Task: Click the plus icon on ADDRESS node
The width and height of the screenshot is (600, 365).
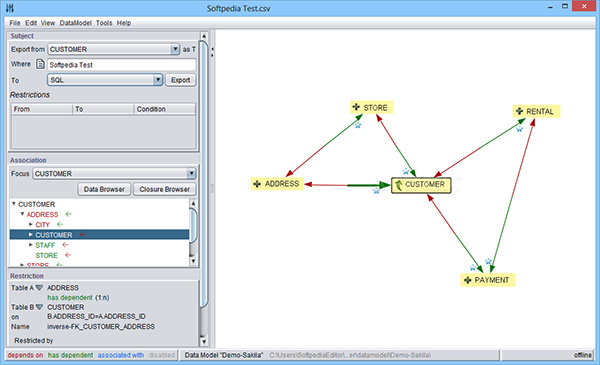Action: tap(257, 184)
